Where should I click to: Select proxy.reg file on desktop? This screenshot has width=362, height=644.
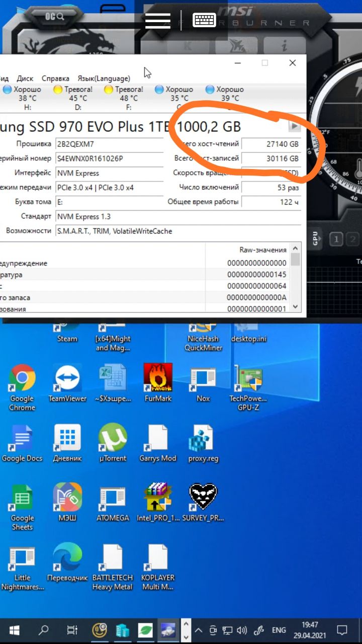[x=203, y=443]
